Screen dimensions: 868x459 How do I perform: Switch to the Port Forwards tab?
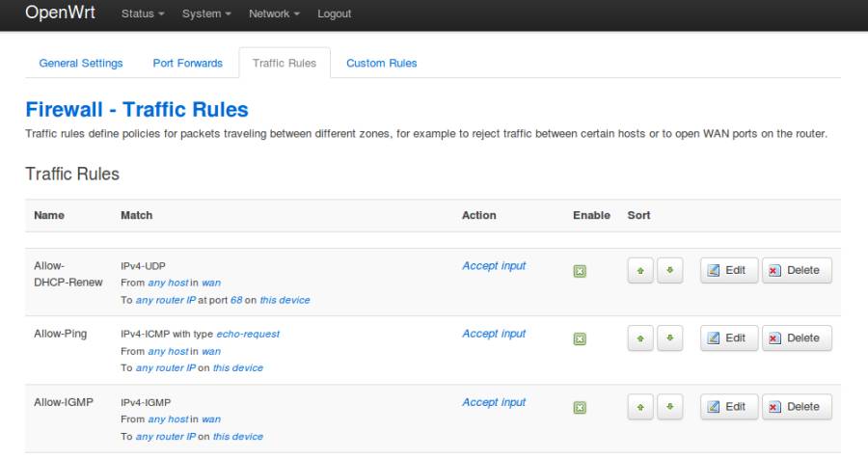(x=187, y=64)
